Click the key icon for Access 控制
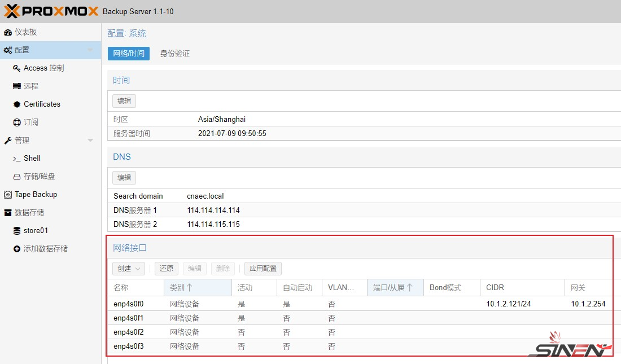The height and width of the screenshot is (364, 621). click(x=16, y=68)
